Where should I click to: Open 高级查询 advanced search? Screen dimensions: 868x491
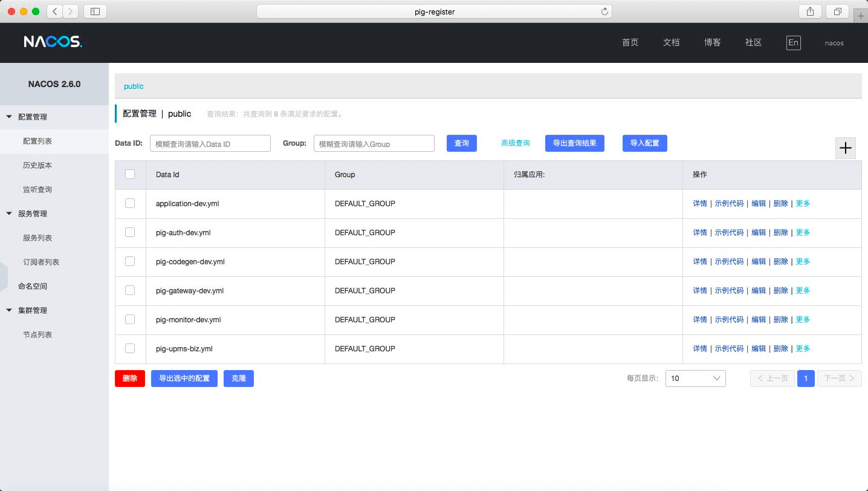(x=515, y=143)
